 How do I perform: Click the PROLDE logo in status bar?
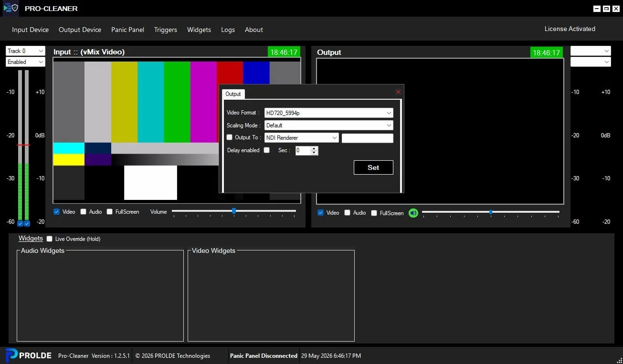(x=28, y=355)
